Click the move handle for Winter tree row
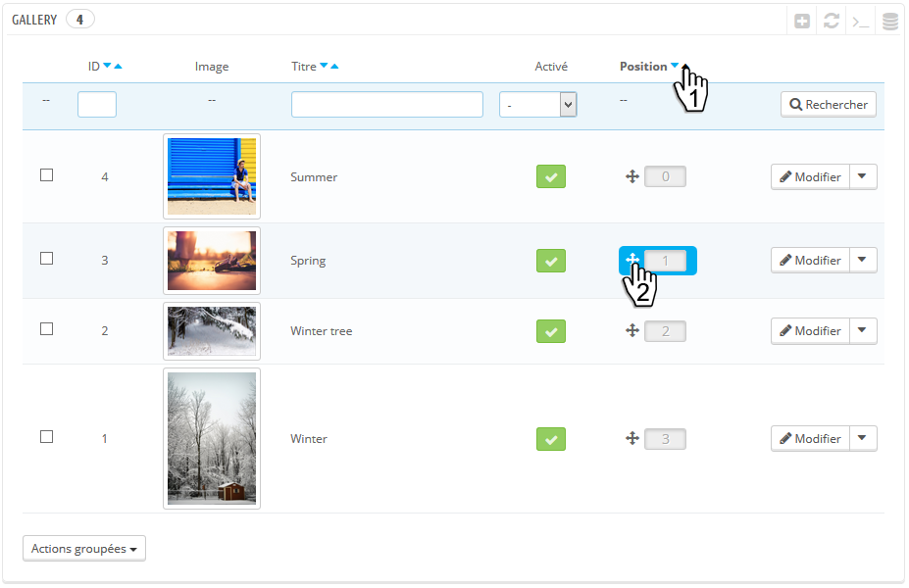This screenshot has width=909, height=588. click(x=631, y=331)
